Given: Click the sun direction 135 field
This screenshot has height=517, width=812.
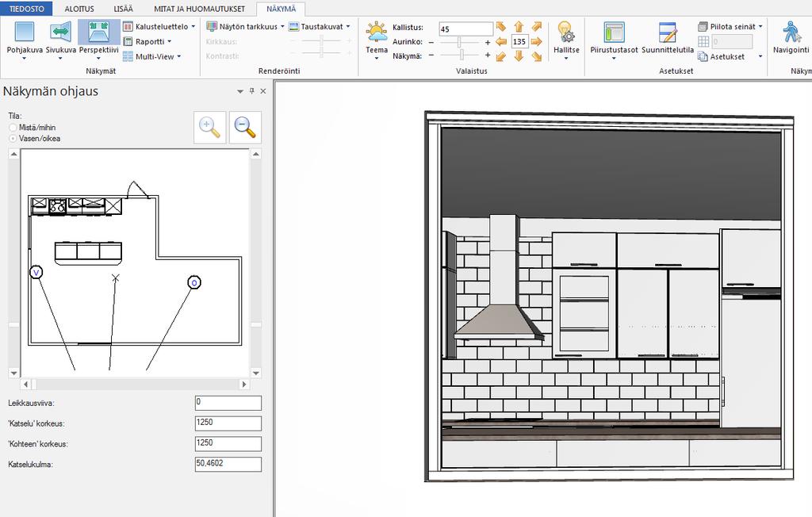Looking at the screenshot, I should [519, 41].
